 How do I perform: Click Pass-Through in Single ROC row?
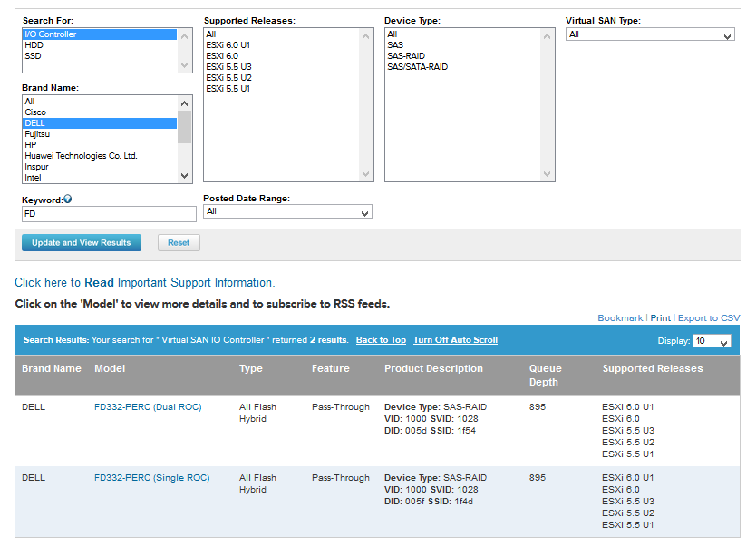click(x=341, y=478)
